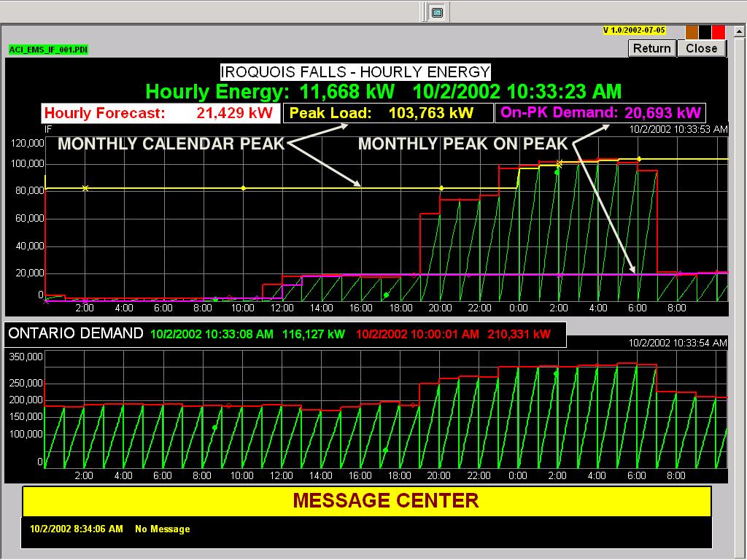
Task: Click the 10:33:53 AM timestamp above the top chart
Action: tap(678, 129)
